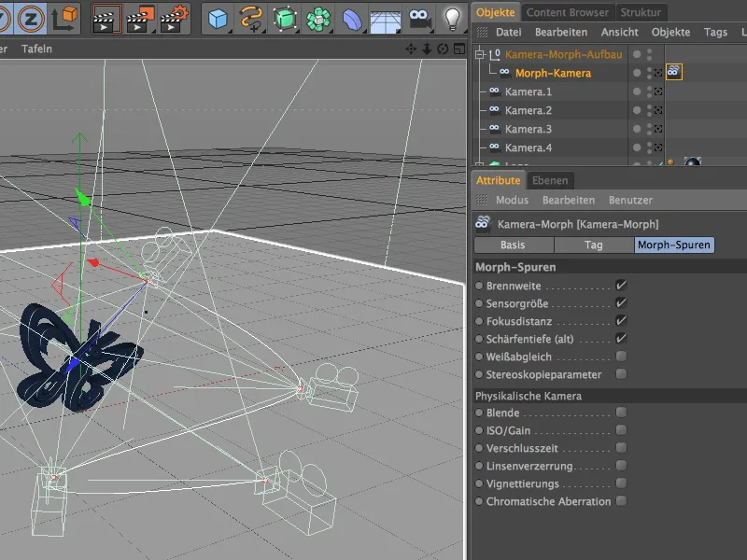Screen dimensions: 747x560
Task: Enable the ISO/Gain checkbox
Action: tap(621, 430)
